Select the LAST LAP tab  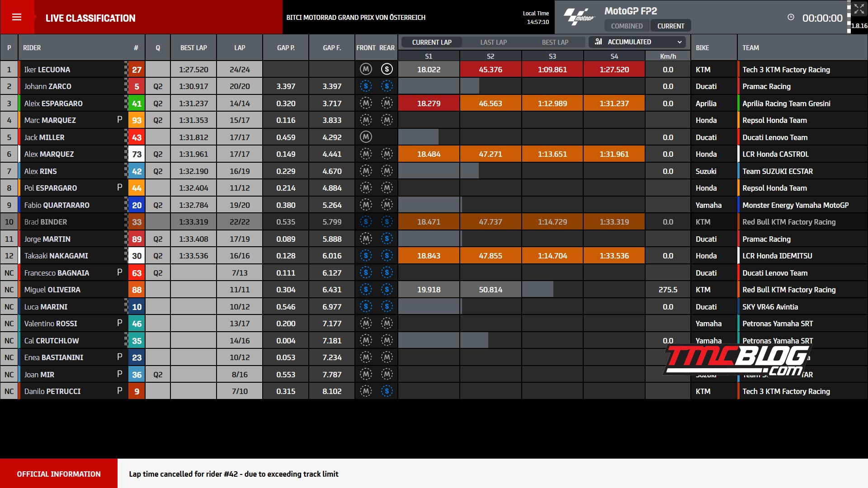(493, 42)
